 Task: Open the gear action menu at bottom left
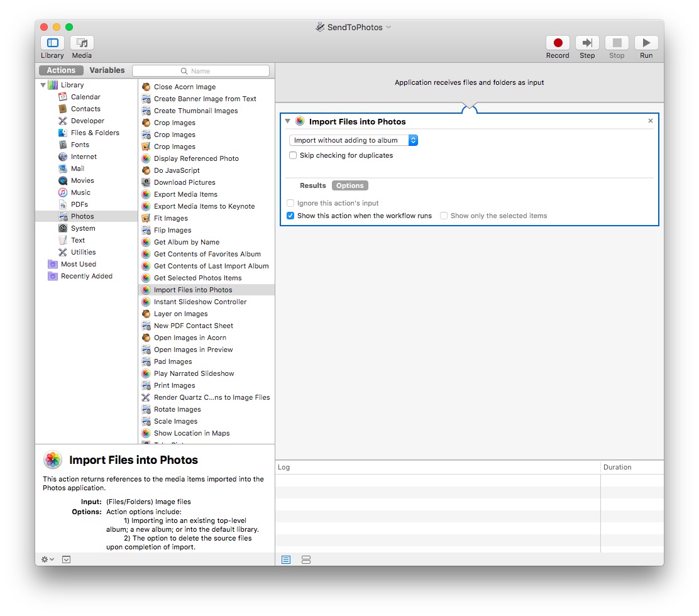coord(48,559)
